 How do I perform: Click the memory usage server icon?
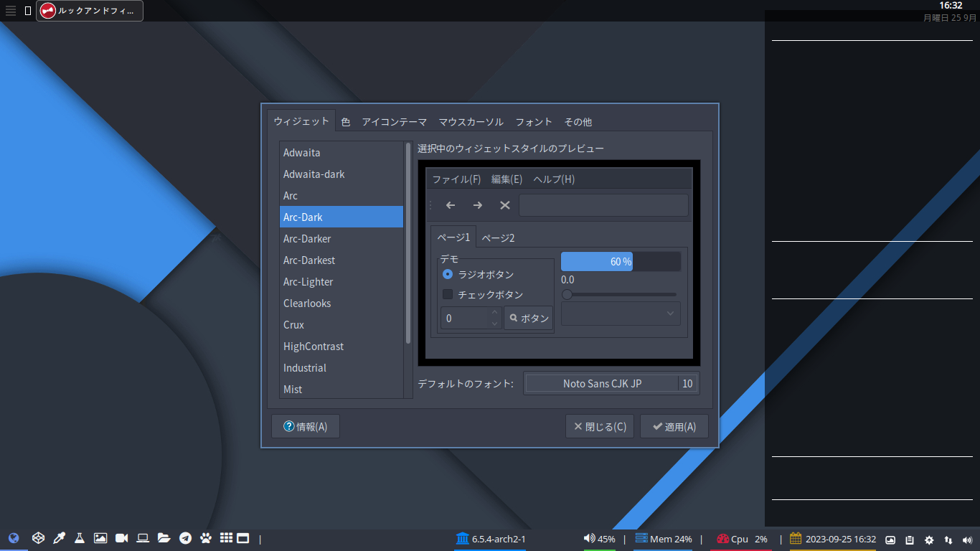click(x=641, y=538)
